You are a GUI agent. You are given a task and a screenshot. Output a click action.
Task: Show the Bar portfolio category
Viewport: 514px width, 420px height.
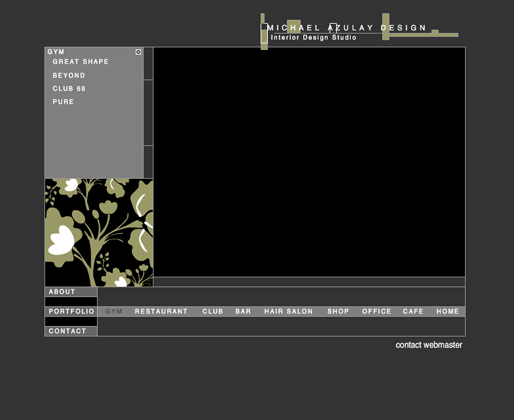[243, 311]
